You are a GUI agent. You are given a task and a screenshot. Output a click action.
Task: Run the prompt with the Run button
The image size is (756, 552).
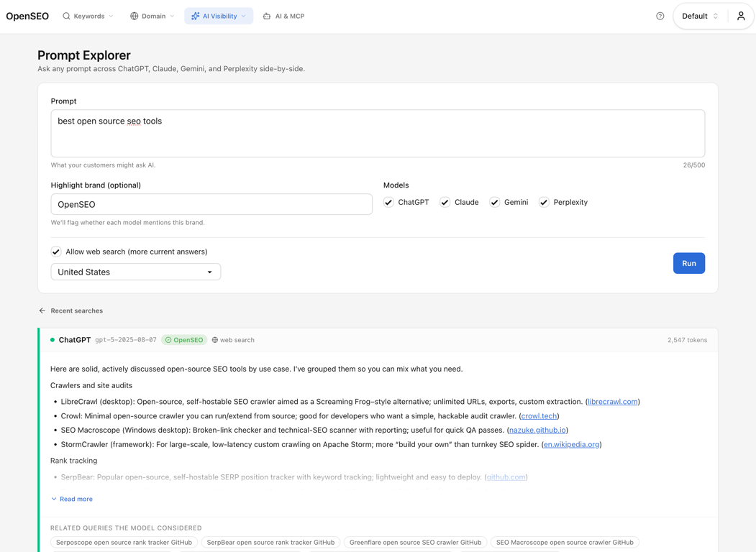tap(689, 263)
